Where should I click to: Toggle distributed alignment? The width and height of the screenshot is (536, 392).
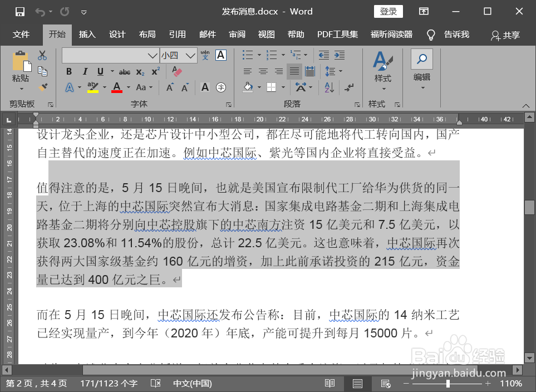click(x=309, y=71)
